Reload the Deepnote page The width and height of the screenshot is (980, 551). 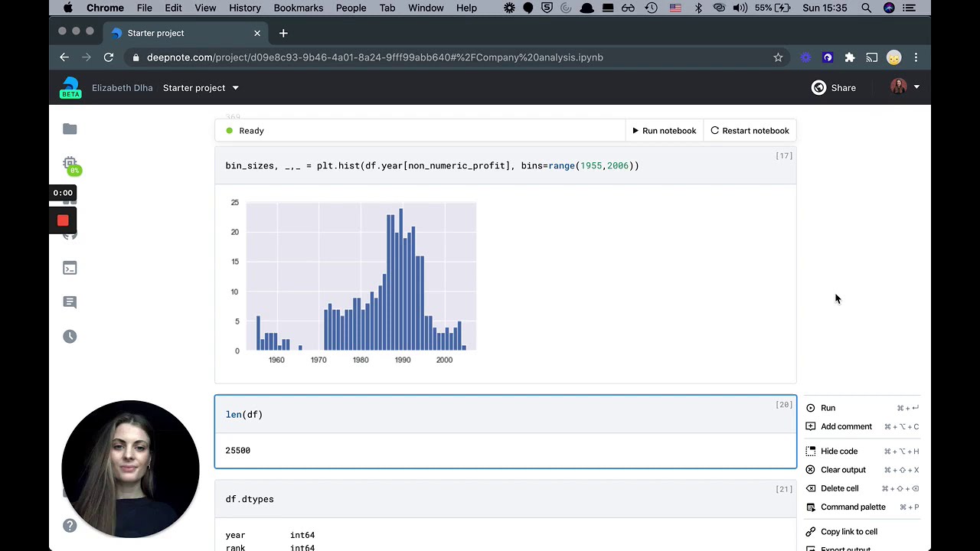point(109,57)
